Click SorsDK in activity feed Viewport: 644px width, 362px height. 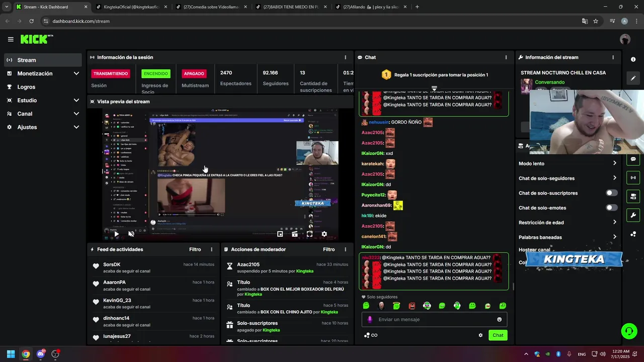click(x=112, y=264)
